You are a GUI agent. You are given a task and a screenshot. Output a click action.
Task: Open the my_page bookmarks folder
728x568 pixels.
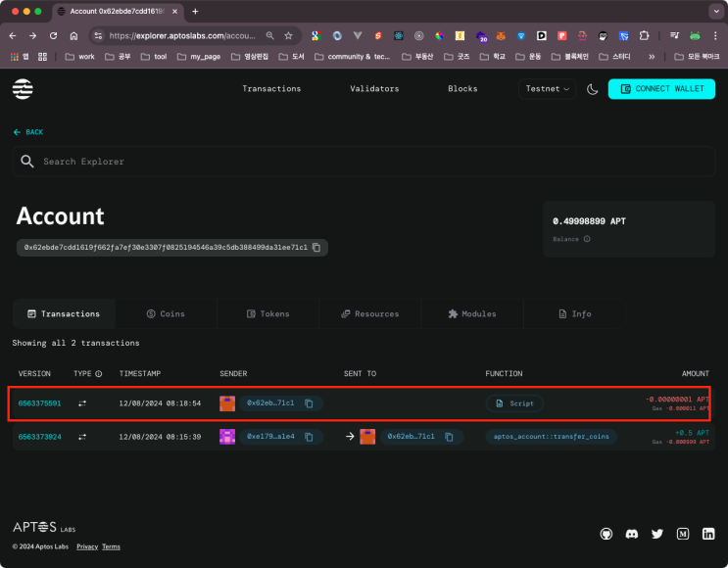(x=199, y=57)
